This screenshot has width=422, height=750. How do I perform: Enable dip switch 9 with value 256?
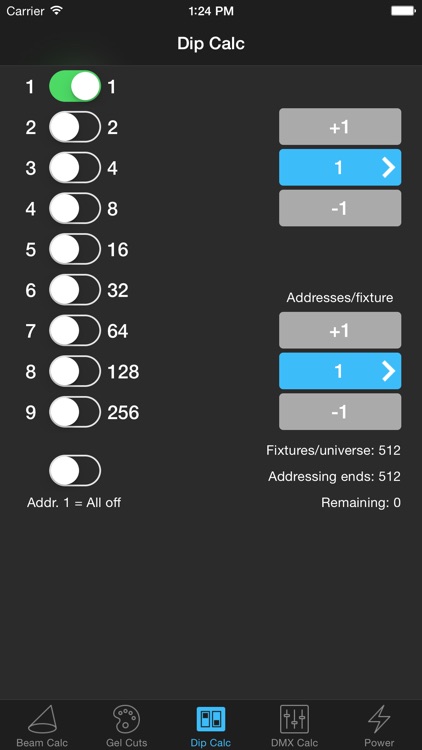pyautogui.click(x=75, y=412)
